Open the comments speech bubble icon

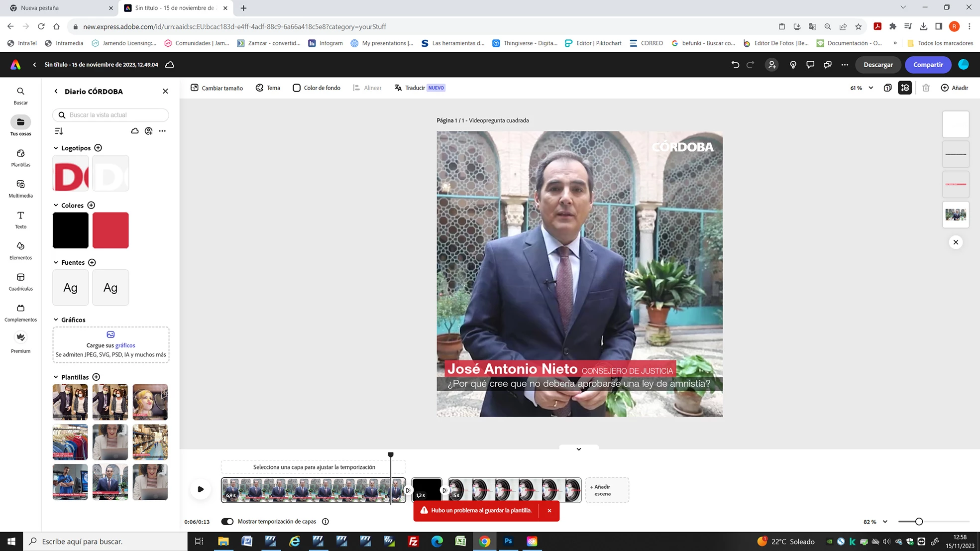pos(810,65)
